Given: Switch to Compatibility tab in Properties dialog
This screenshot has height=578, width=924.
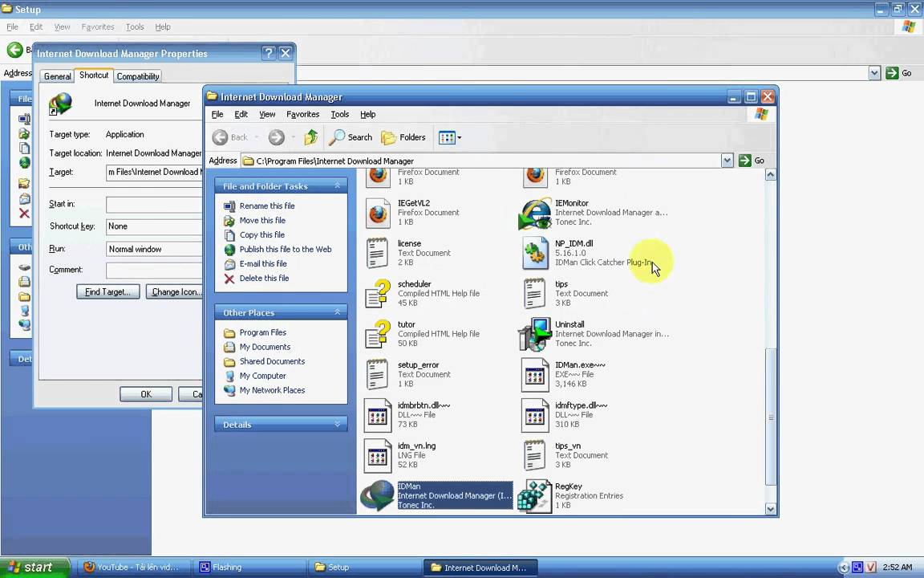Looking at the screenshot, I should (138, 76).
